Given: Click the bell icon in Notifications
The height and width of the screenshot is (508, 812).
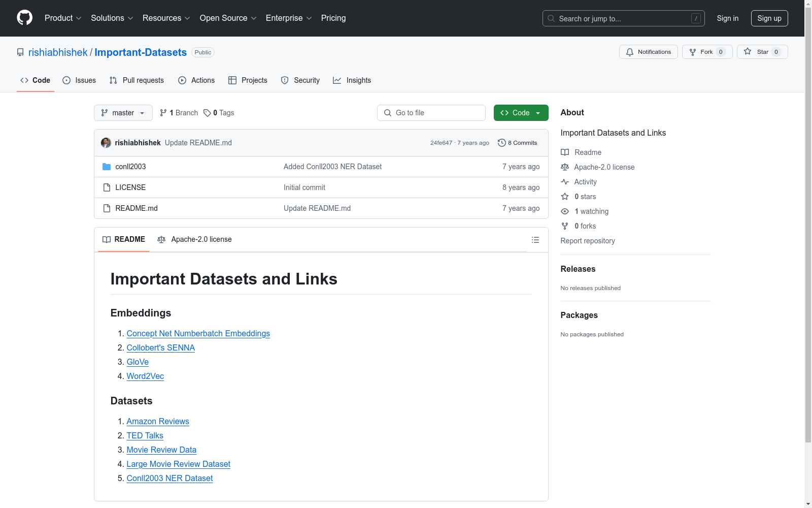Looking at the screenshot, I should (630, 52).
